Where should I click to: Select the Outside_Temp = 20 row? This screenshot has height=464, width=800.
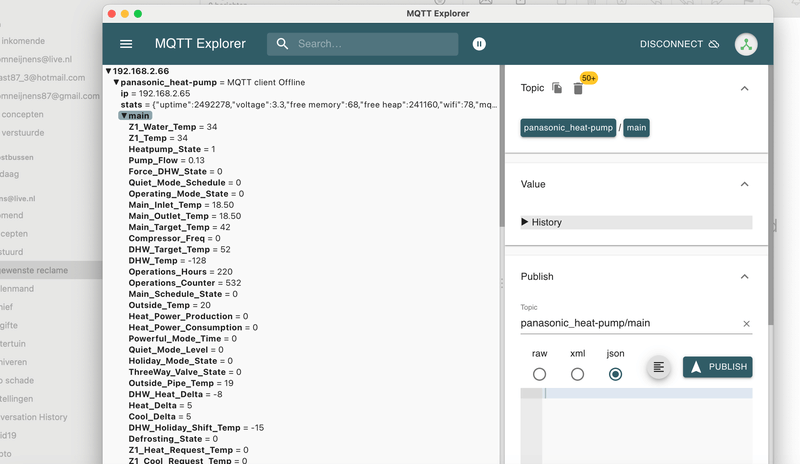(x=169, y=305)
